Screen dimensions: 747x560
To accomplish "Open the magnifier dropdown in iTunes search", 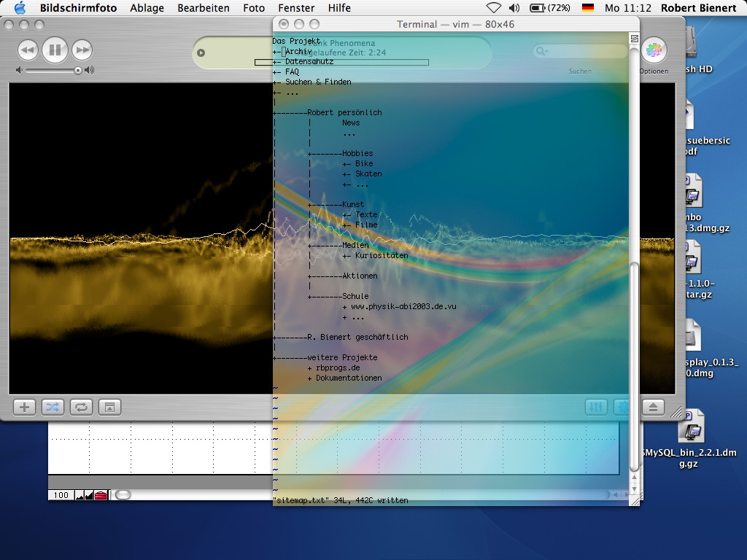I will pos(542,50).
